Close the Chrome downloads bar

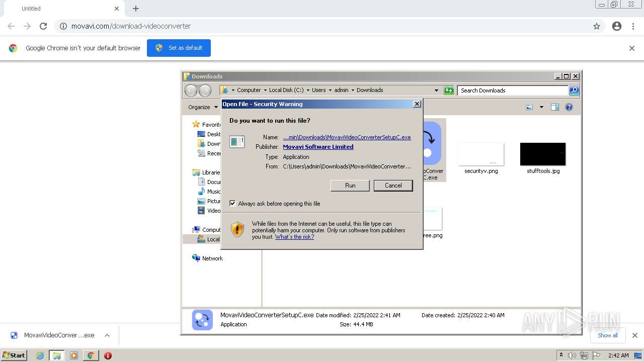coord(634,335)
